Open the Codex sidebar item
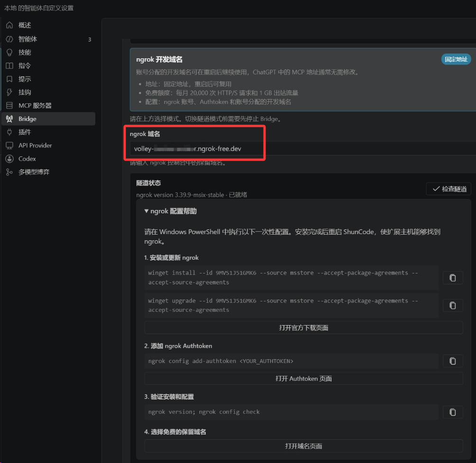 coord(48,159)
